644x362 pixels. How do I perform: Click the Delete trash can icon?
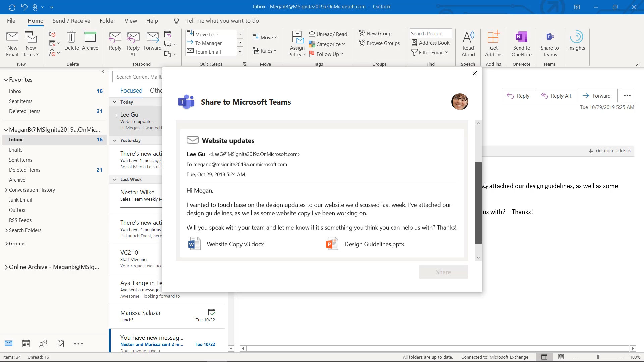tap(71, 41)
